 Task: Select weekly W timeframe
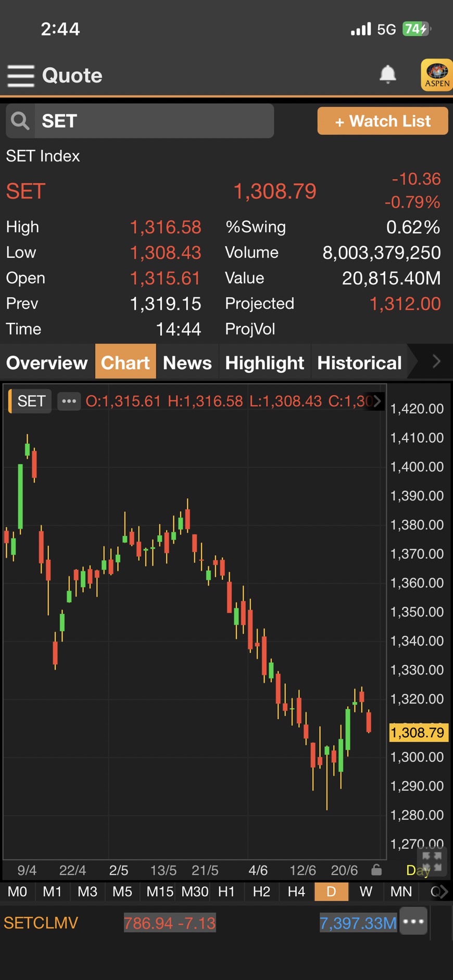pyautogui.click(x=366, y=891)
